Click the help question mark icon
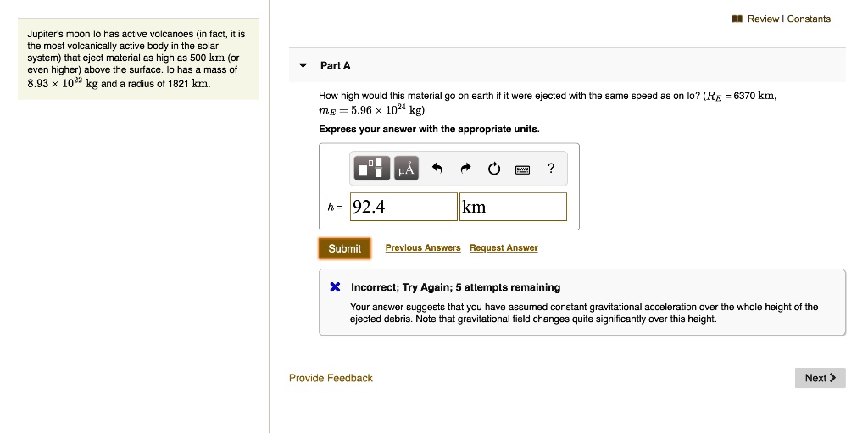 pyautogui.click(x=550, y=169)
